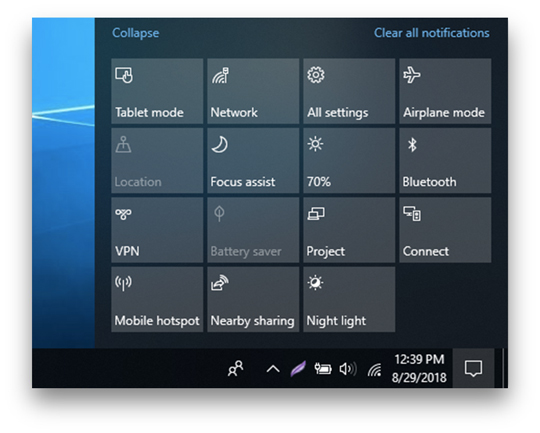Turn on Night light tile

(349, 299)
